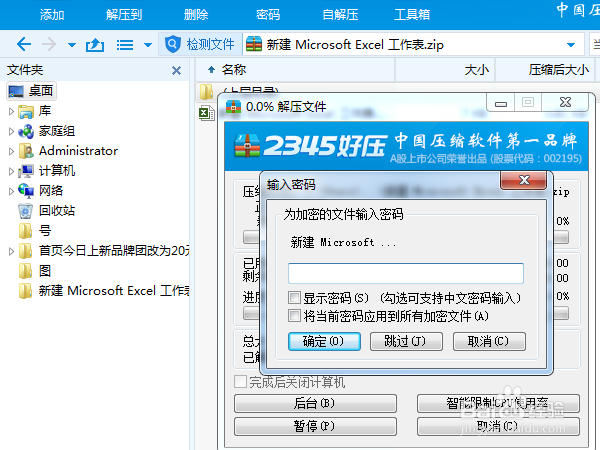Close the 输入密码 dialog
Viewport: 600px width, 450px height.
pos(523,180)
